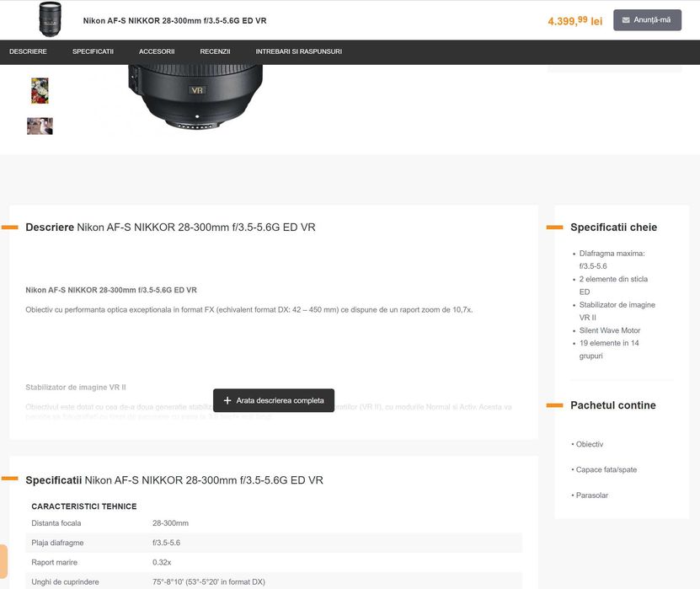Click the faded Stabilizator de imagine subheading
This screenshot has height=589, width=700.
pyautogui.click(x=76, y=387)
